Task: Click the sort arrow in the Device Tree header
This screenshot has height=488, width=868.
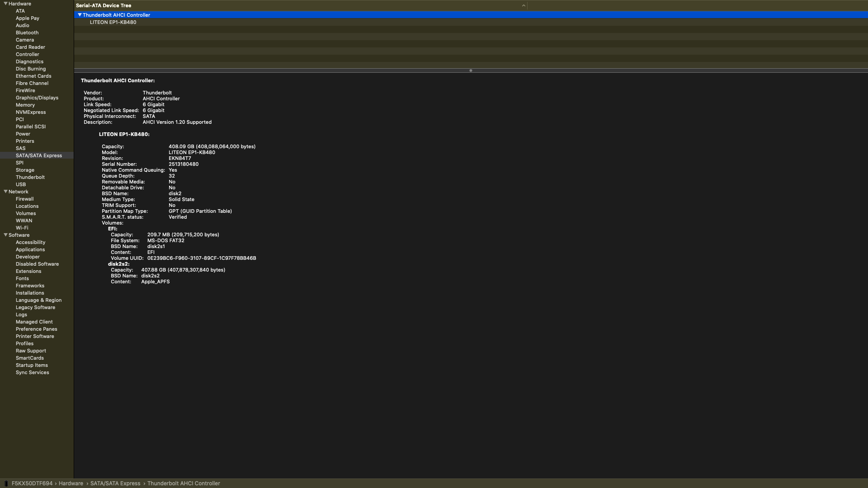Action: click(x=524, y=6)
